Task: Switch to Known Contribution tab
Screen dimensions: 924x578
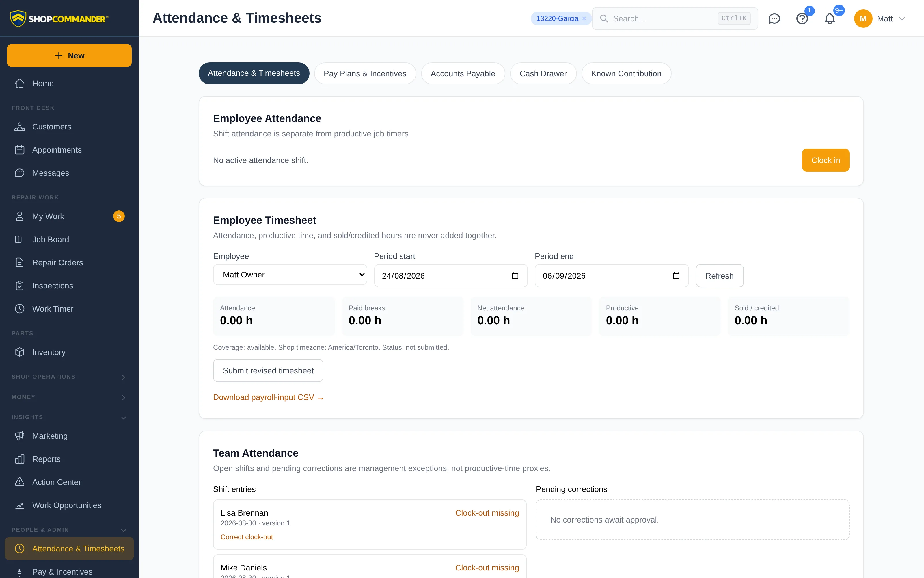Action: [626, 73]
